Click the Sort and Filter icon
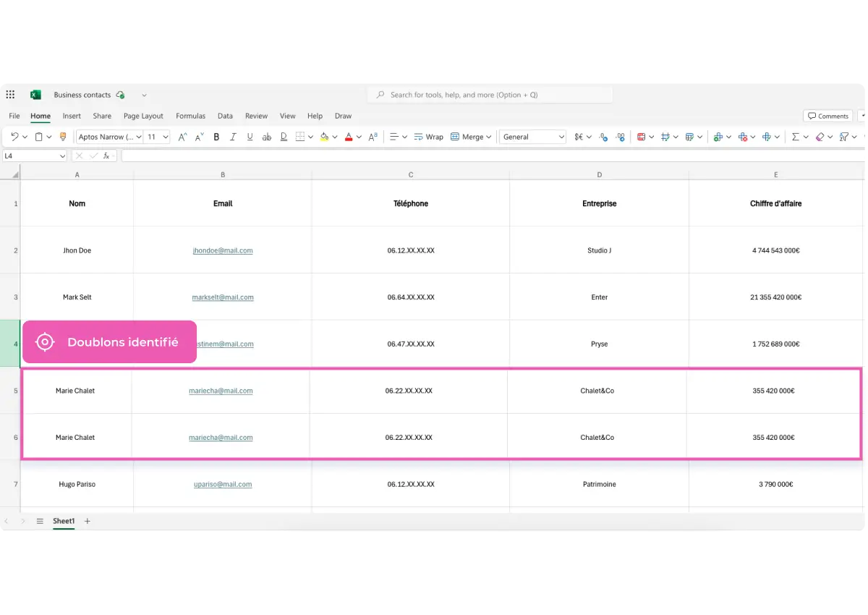Image resolution: width=868 pixels, height=615 pixels. (x=843, y=137)
